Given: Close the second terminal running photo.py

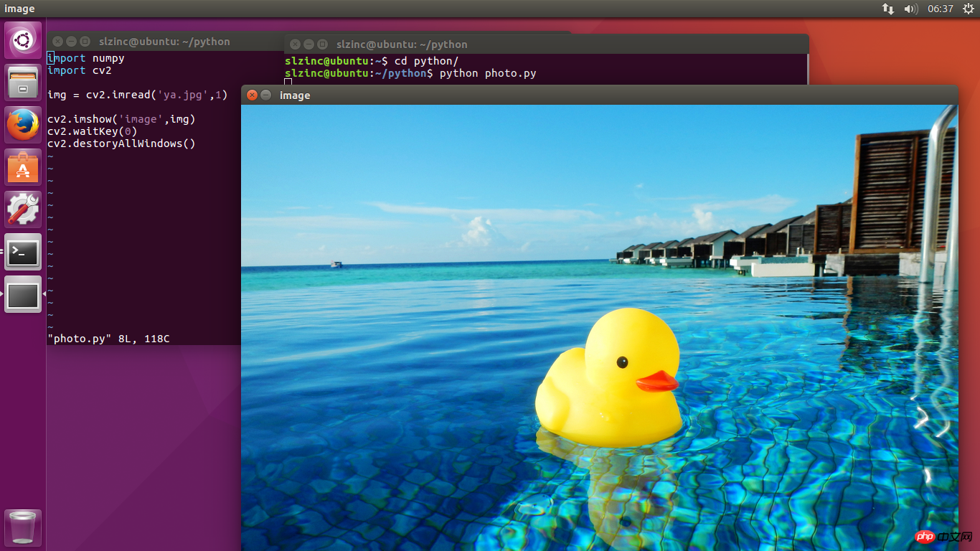Looking at the screenshot, I should [x=295, y=44].
